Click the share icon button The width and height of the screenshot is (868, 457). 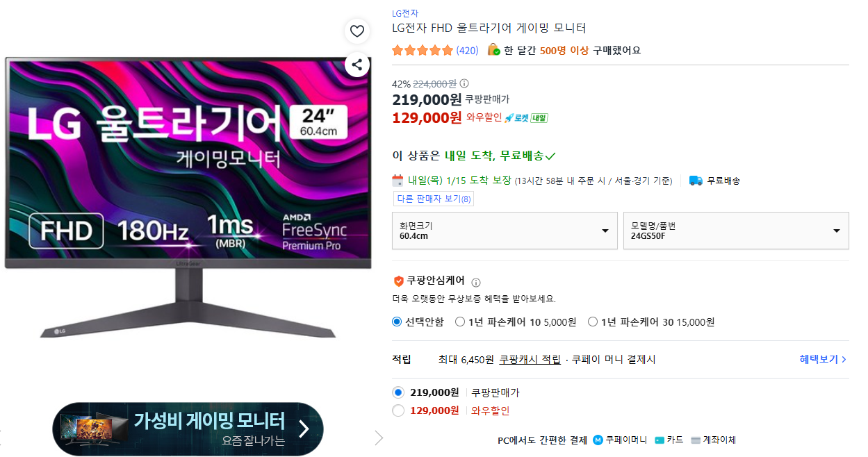pos(357,65)
